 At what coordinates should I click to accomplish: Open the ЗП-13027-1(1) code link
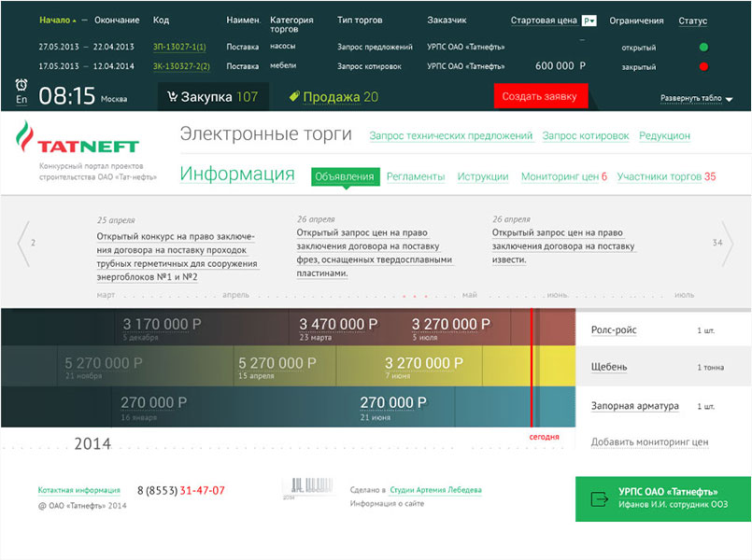click(179, 47)
